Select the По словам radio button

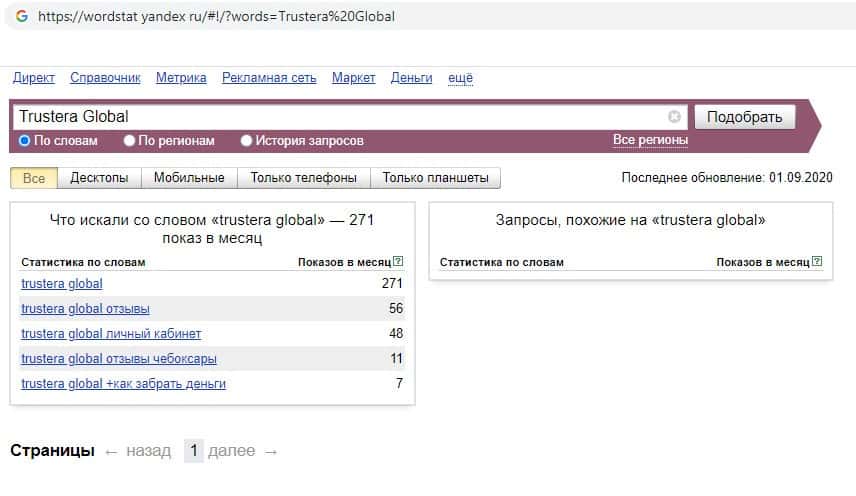(24, 140)
